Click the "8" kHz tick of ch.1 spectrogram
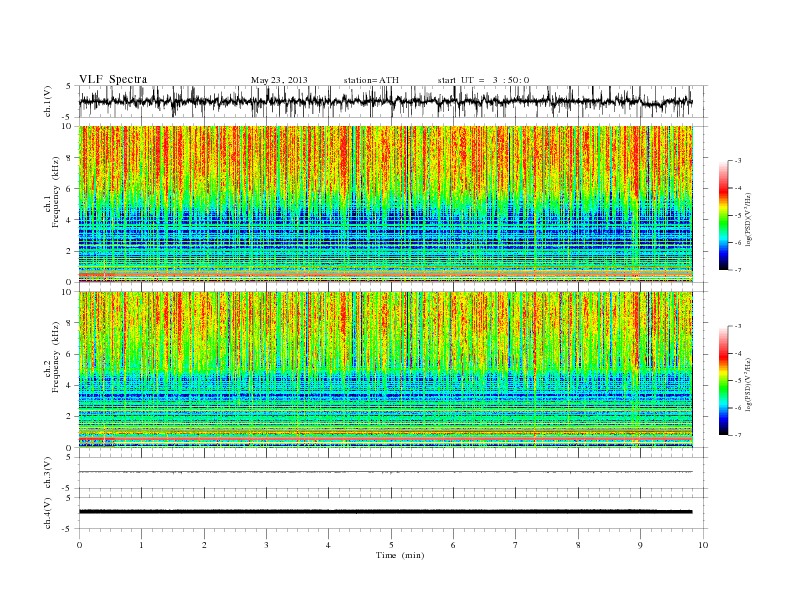Image resolution: width=792 pixels, height=612 pixels. [69, 158]
